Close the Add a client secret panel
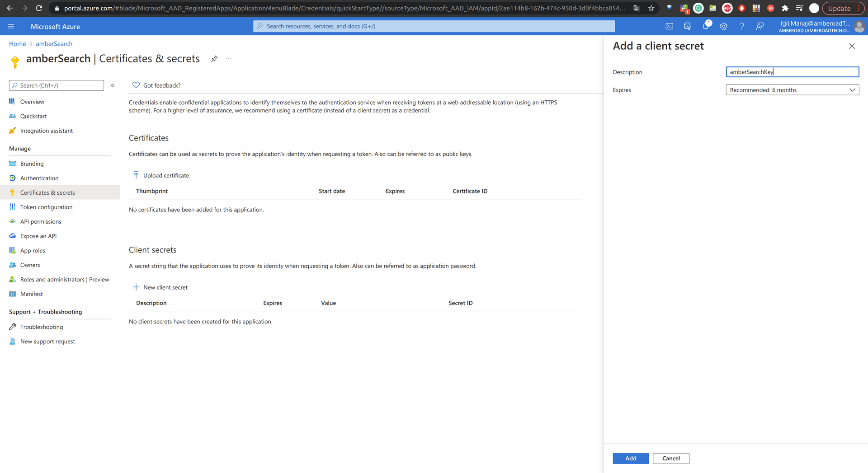Image resolution: width=868 pixels, height=473 pixels. [852, 46]
